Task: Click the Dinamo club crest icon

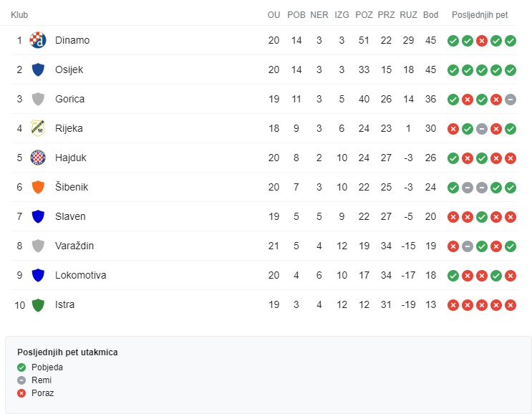Action: tap(38, 40)
